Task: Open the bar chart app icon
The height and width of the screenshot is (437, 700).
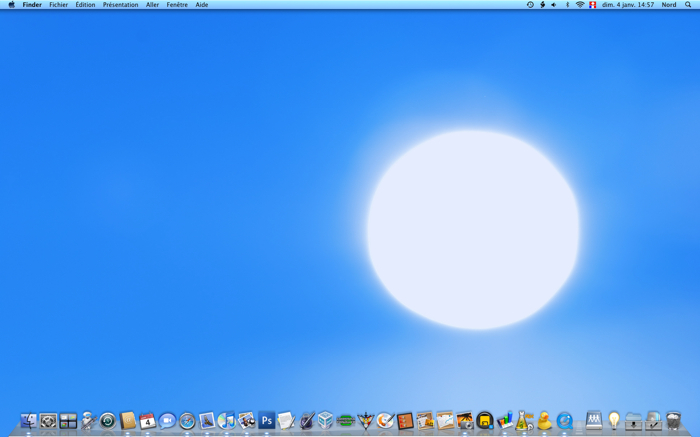Action: tap(504, 420)
